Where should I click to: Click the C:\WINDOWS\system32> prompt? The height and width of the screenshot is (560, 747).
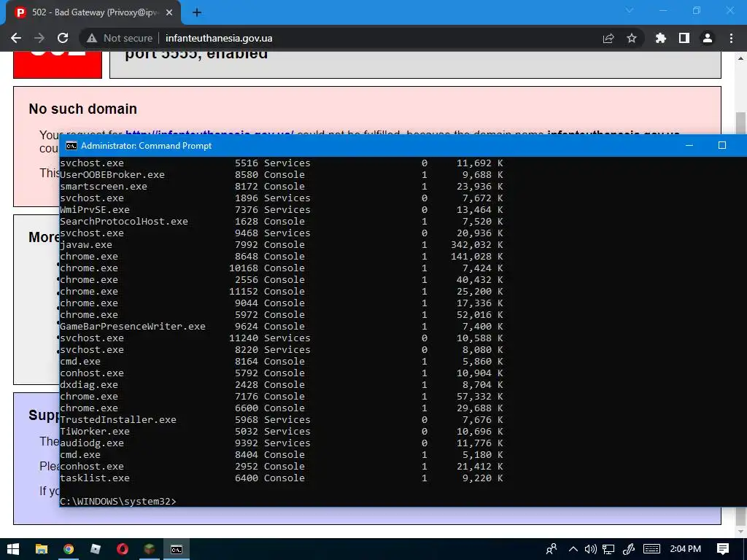point(118,501)
